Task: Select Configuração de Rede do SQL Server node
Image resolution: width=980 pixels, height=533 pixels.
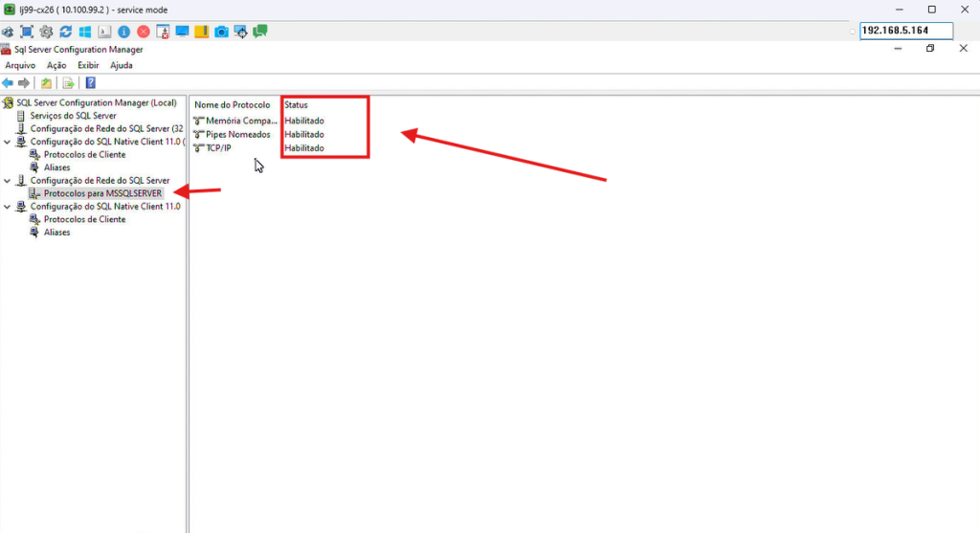Action: [x=100, y=181]
